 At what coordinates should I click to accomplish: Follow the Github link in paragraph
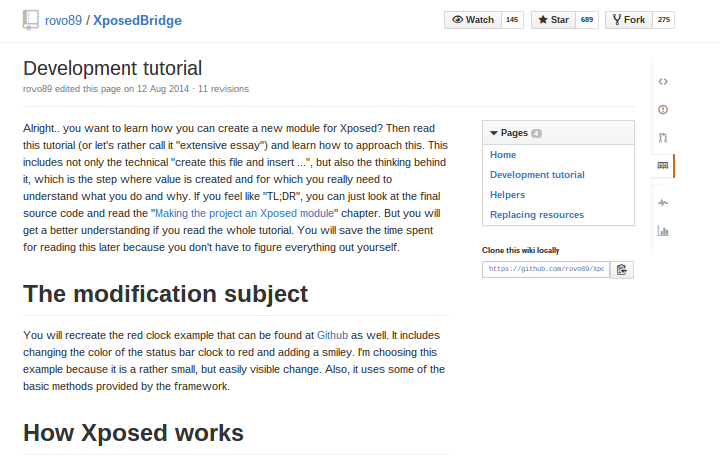(332, 335)
